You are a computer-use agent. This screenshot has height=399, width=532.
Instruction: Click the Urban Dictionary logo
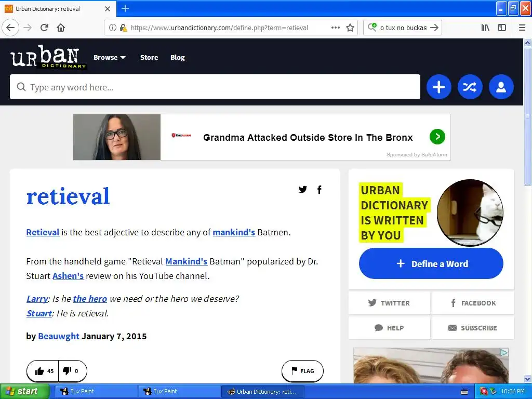point(48,57)
